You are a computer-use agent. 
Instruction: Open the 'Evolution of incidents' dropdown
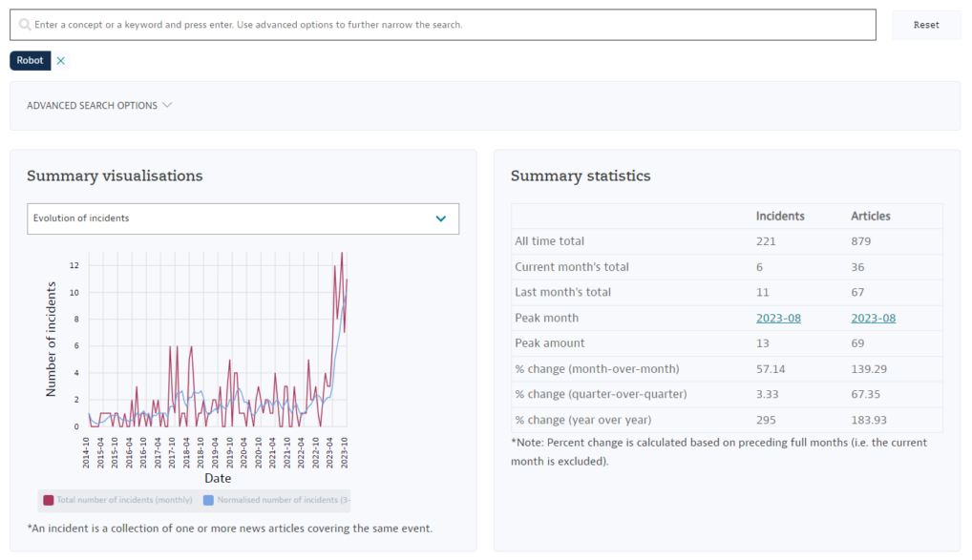coord(243,218)
